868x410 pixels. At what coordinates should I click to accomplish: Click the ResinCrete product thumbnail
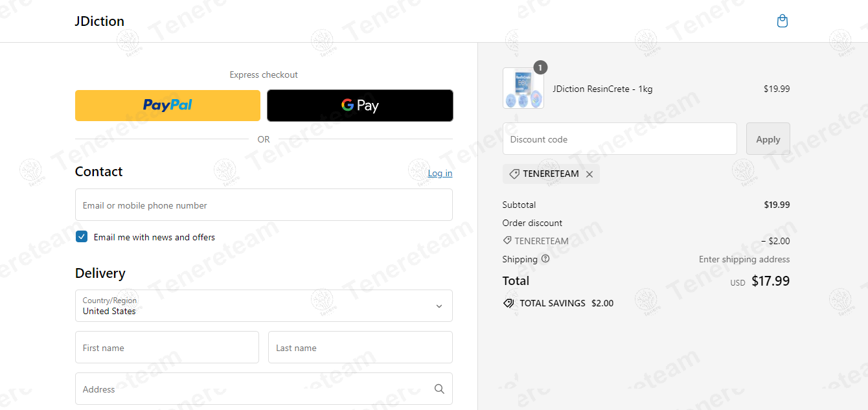coord(523,88)
